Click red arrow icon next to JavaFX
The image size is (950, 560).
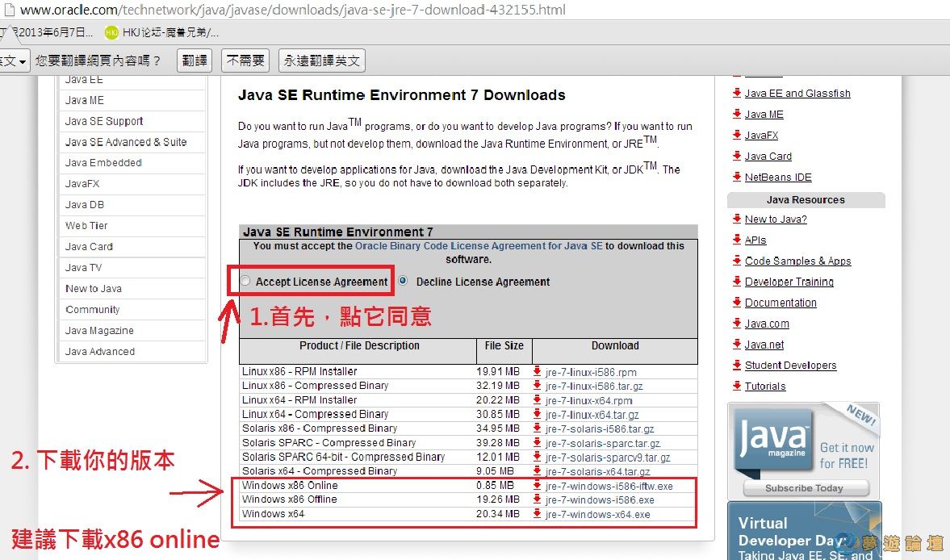[737, 136]
